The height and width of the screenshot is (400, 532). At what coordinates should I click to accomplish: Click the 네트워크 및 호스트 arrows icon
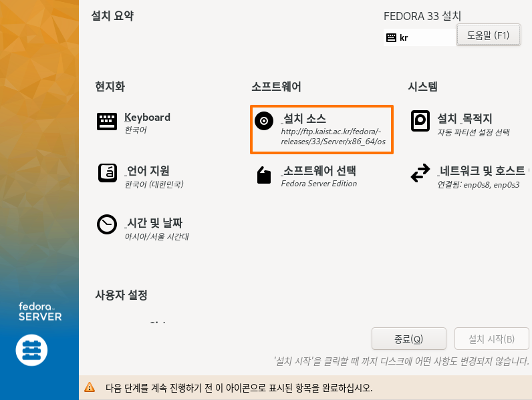(x=420, y=173)
